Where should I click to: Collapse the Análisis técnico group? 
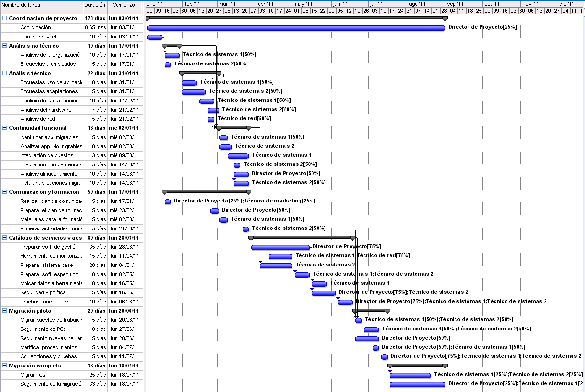click(4, 73)
